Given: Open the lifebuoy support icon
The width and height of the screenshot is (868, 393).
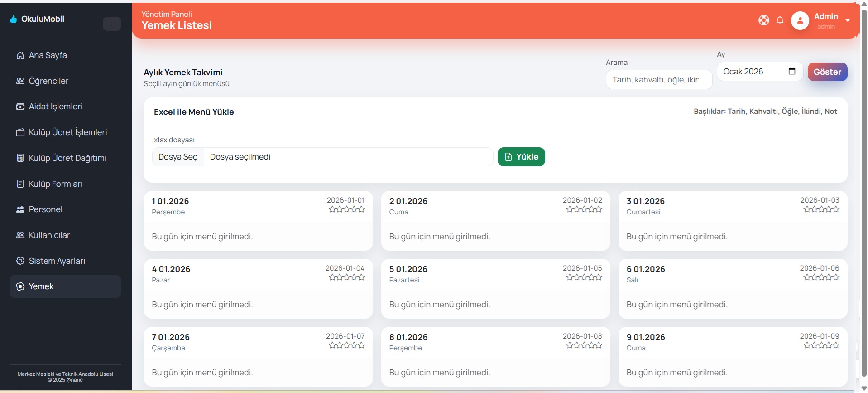Looking at the screenshot, I should coord(763,20).
